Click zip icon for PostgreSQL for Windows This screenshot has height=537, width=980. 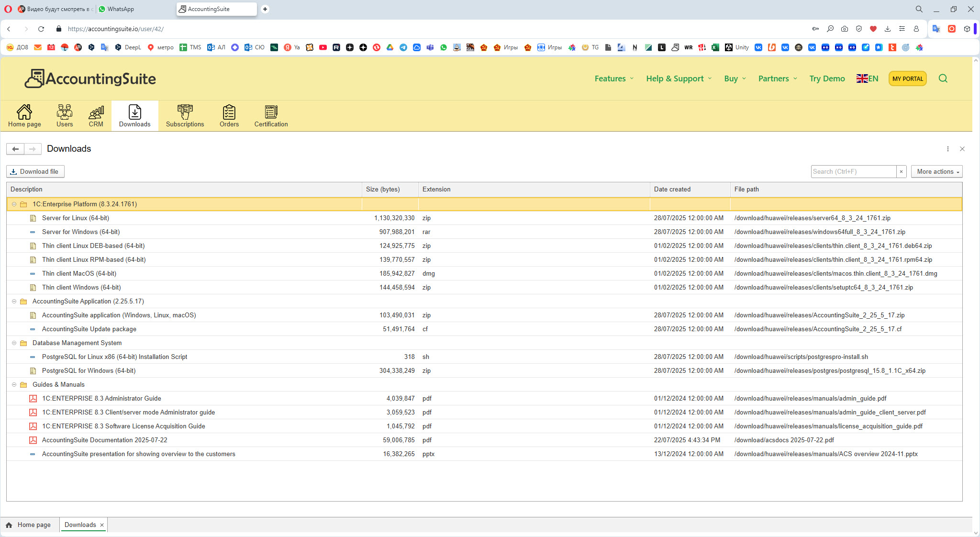[33, 371]
